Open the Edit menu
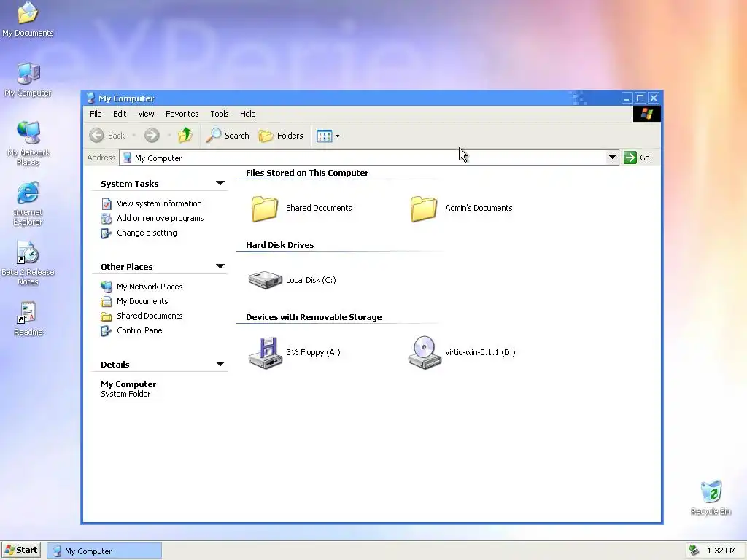 [x=120, y=114]
